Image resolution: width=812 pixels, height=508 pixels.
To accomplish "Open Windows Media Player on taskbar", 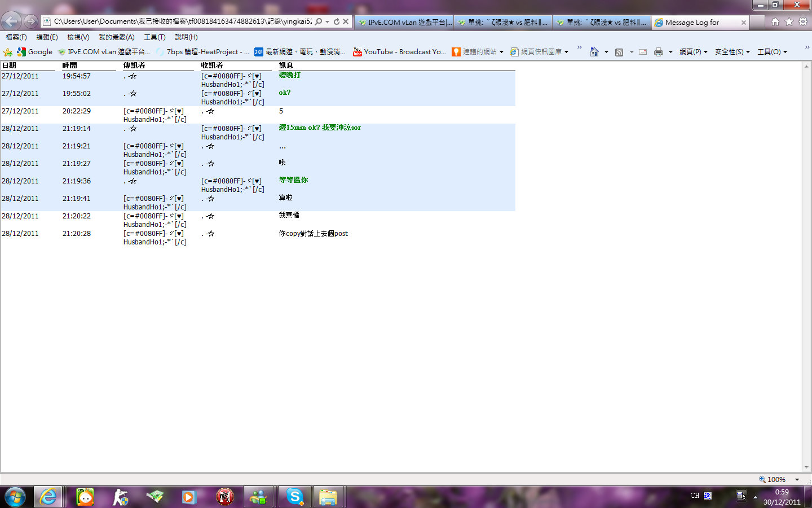I will coord(189,497).
